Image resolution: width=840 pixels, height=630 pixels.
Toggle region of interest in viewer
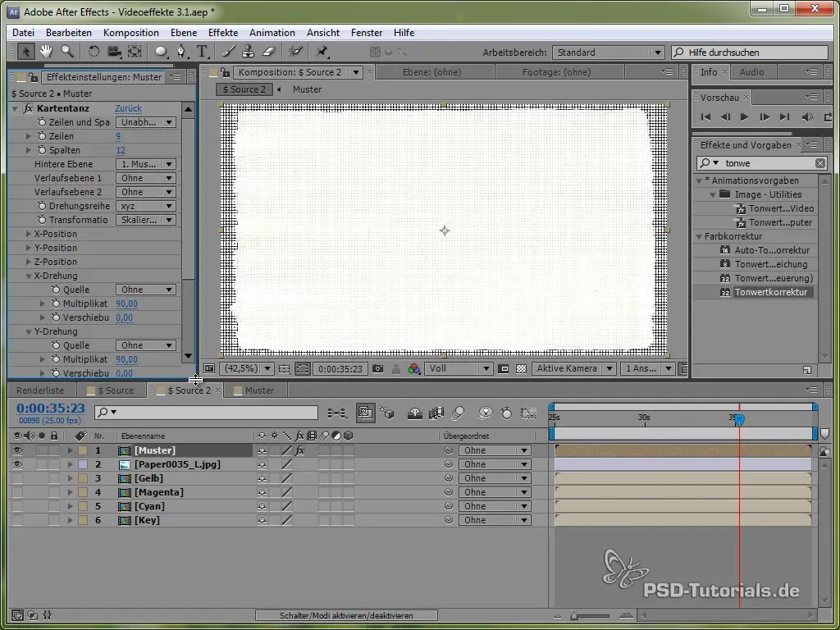click(504, 368)
